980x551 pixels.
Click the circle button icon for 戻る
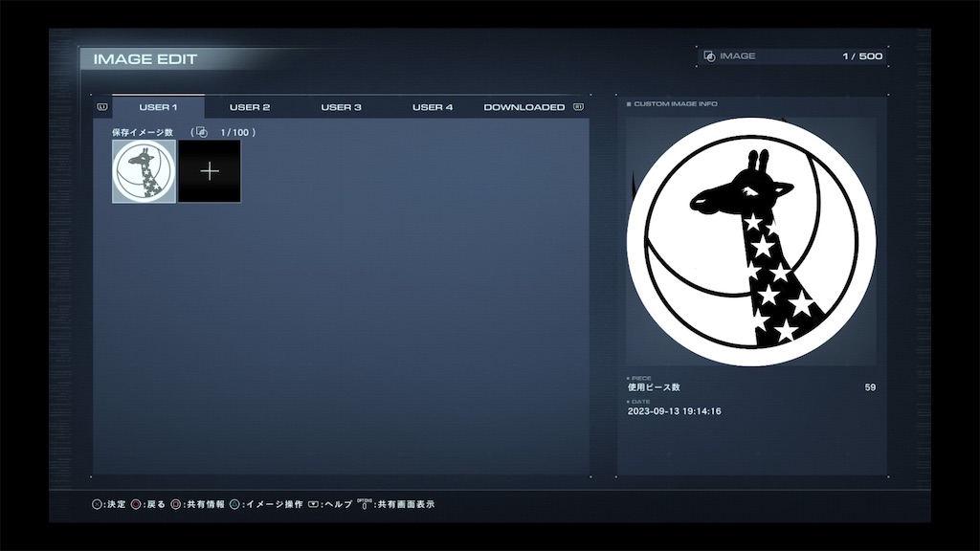(x=136, y=504)
